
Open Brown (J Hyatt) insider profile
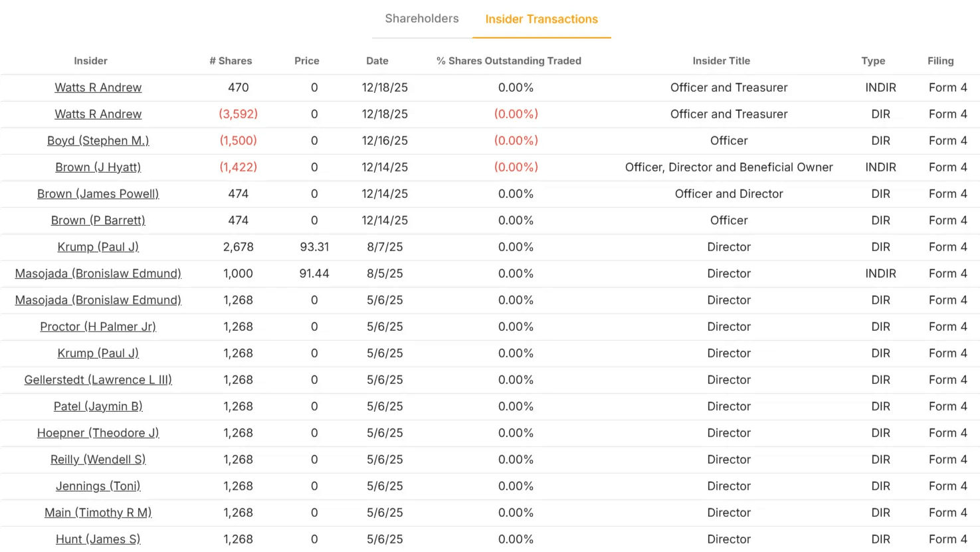(98, 167)
